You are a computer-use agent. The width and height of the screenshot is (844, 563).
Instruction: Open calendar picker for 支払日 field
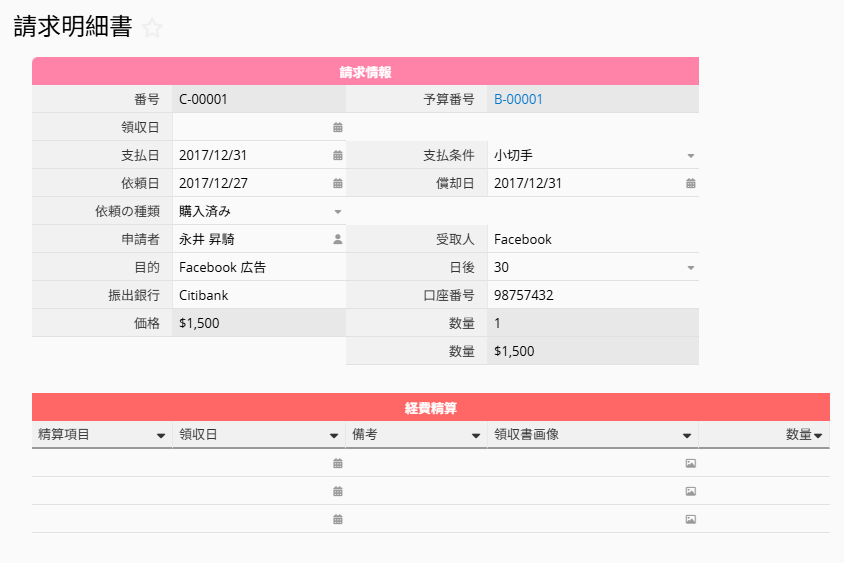(337, 156)
